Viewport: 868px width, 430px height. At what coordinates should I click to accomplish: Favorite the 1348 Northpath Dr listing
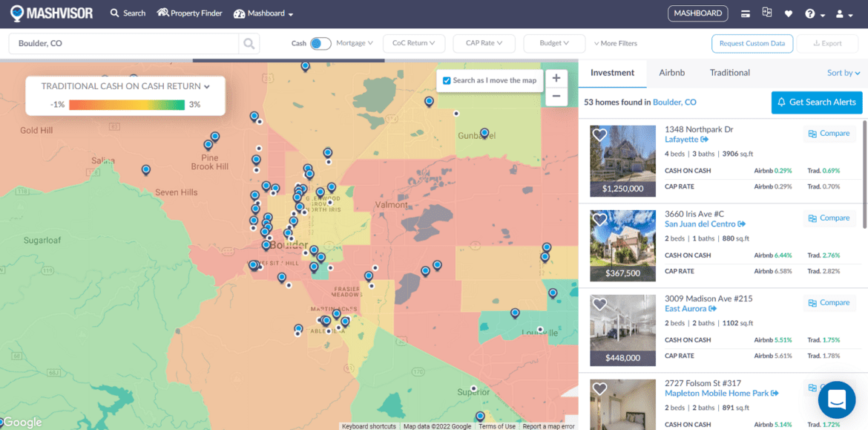point(599,135)
